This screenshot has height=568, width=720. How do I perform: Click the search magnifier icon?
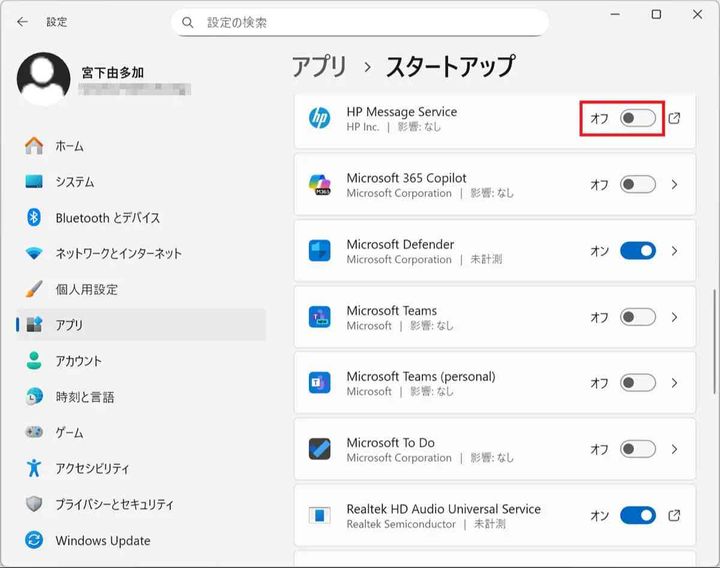pyautogui.click(x=189, y=22)
